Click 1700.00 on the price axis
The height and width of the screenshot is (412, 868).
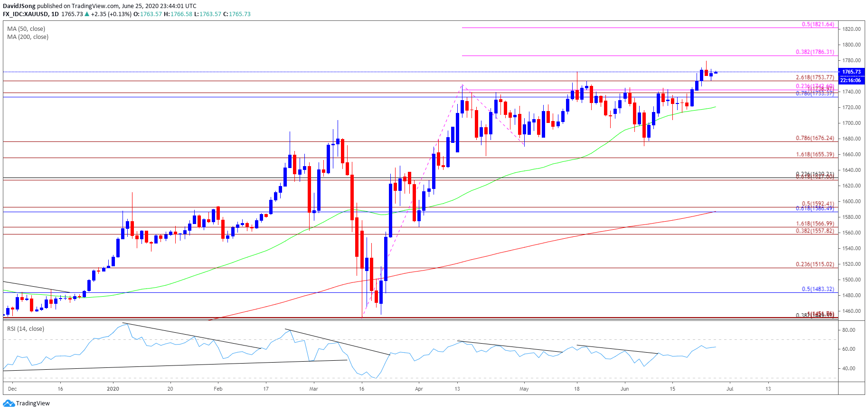852,123
